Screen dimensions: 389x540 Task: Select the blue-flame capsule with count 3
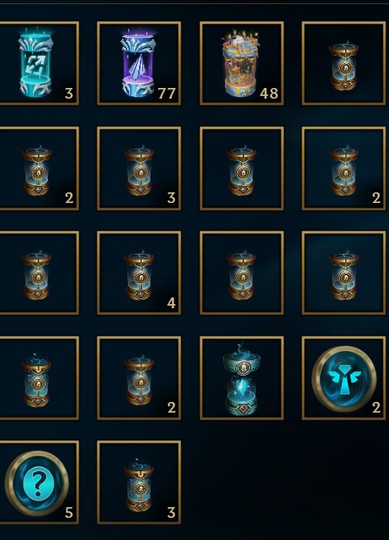(139, 483)
